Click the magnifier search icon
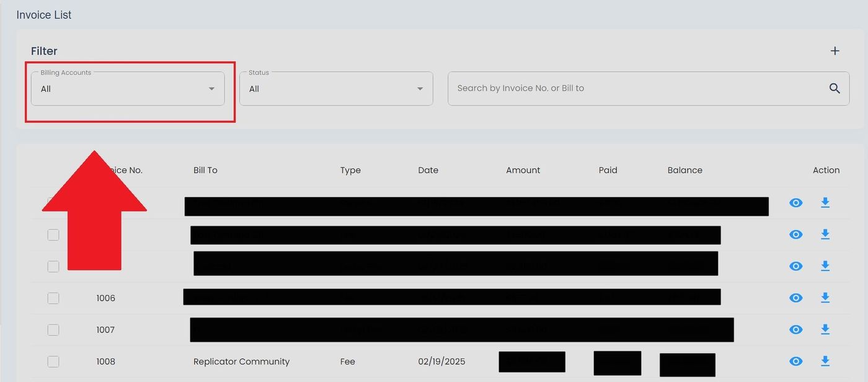Image resolution: width=868 pixels, height=382 pixels. [835, 89]
